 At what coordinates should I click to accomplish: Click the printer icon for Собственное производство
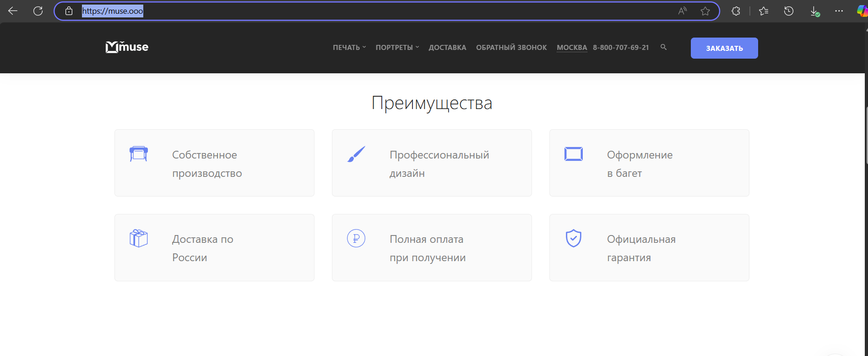139,154
